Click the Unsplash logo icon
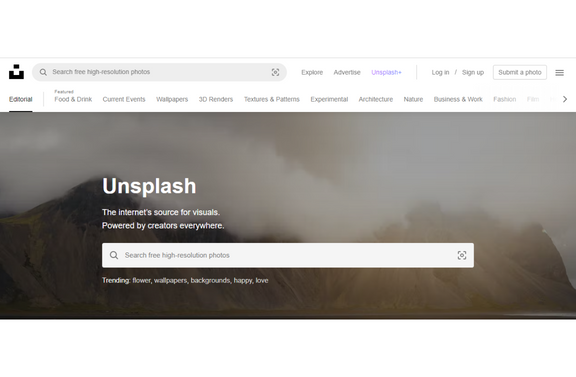Image resolution: width=576 pixels, height=377 pixels. [x=16, y=72]
